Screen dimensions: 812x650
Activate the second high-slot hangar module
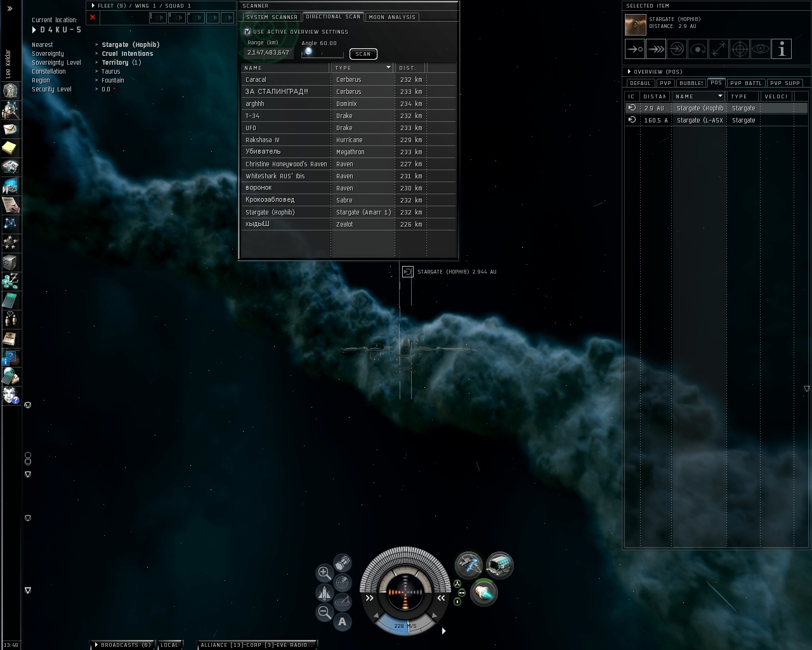[x=500, y=564]
